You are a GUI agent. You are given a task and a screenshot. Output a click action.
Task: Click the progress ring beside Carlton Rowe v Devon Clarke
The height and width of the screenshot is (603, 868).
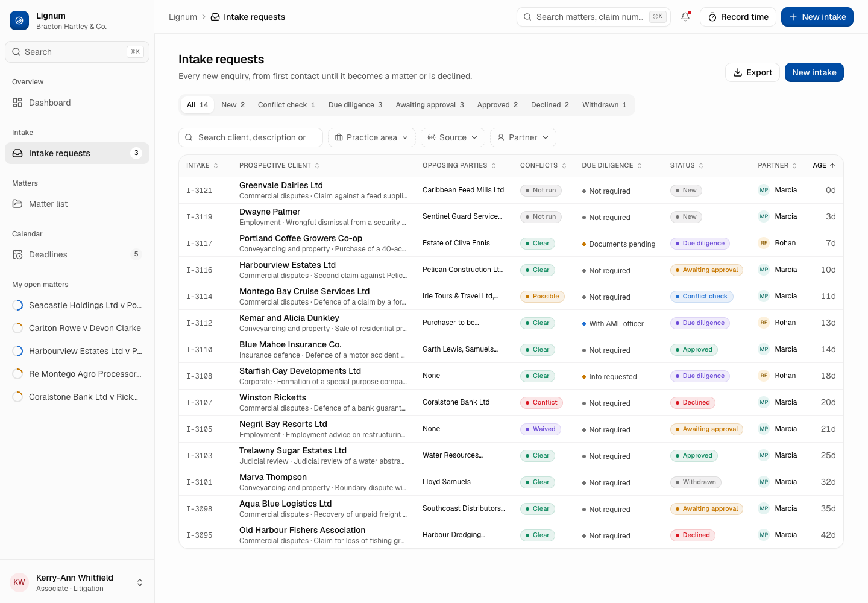[17, 328]
